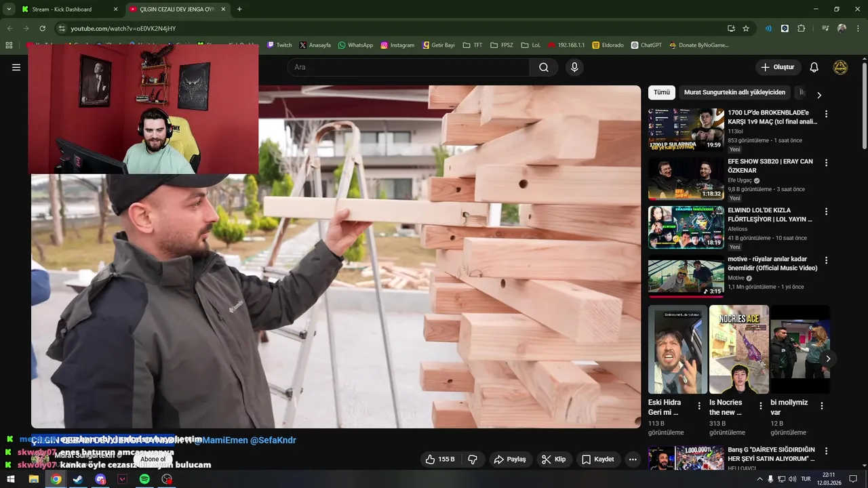The height and width of the screenshot is (488, 868).
Task: Open YouTube notifications bell
Action: [814, 67]
